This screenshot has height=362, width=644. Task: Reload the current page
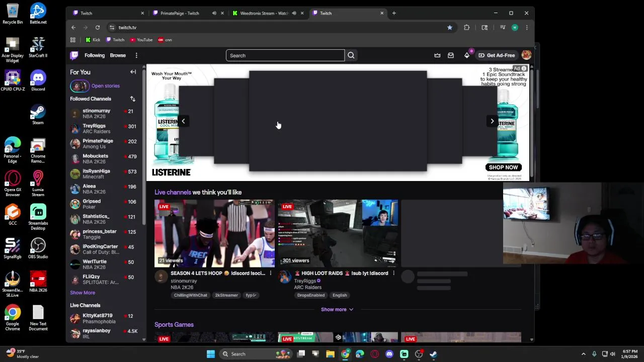pos(98,28)
